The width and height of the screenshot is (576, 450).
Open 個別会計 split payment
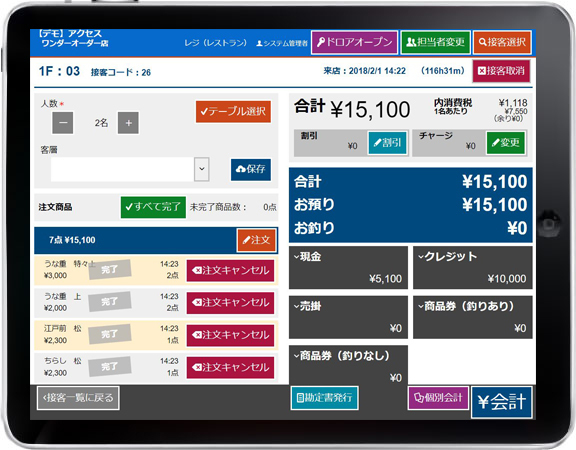coord(438,398)
